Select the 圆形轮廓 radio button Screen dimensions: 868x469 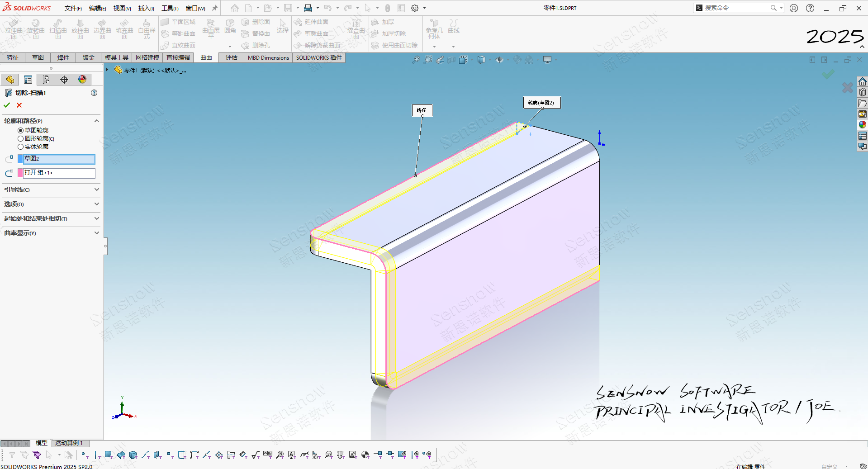21,138
